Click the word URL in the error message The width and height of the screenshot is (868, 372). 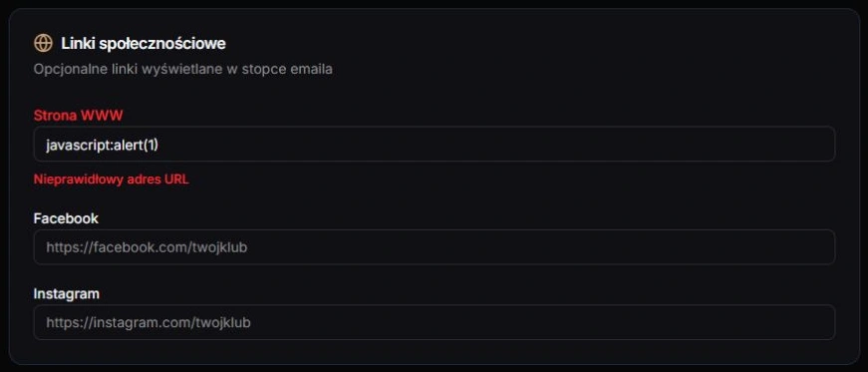tap(176, 180)
